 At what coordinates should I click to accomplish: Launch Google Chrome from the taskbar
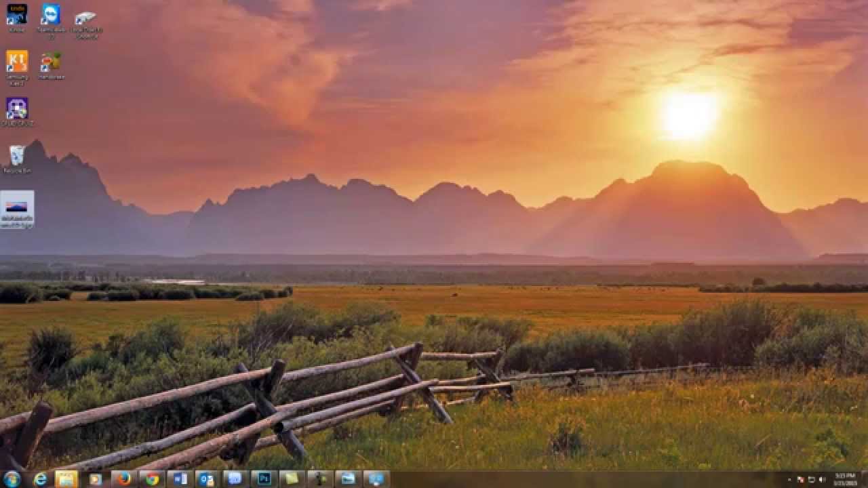151,479
